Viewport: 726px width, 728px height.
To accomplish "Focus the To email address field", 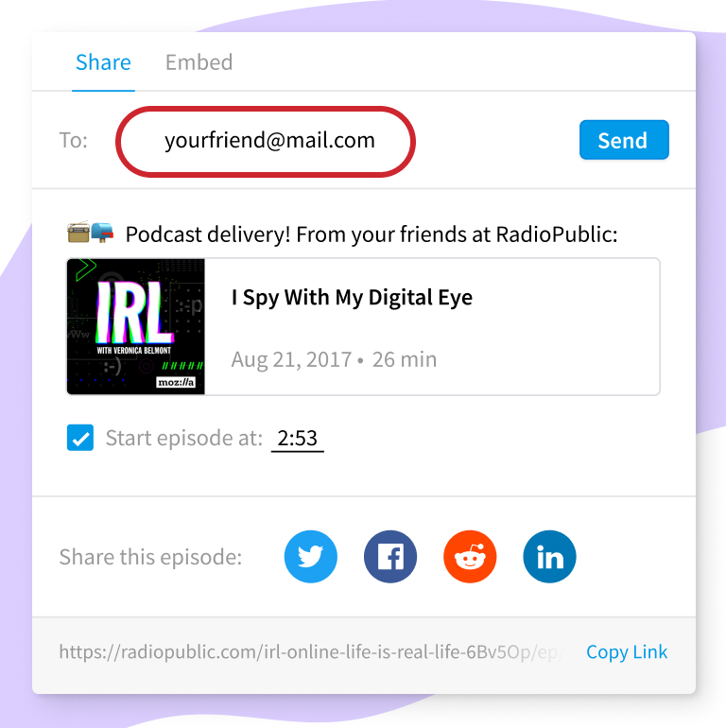I will coord(269,140).
